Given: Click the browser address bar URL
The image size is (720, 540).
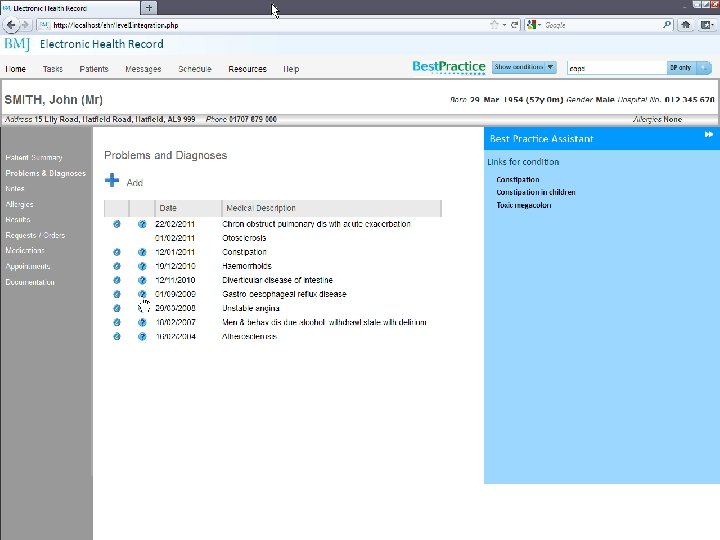Looking at the screenshot, I should pyautogui.click(x=262, y=25).
